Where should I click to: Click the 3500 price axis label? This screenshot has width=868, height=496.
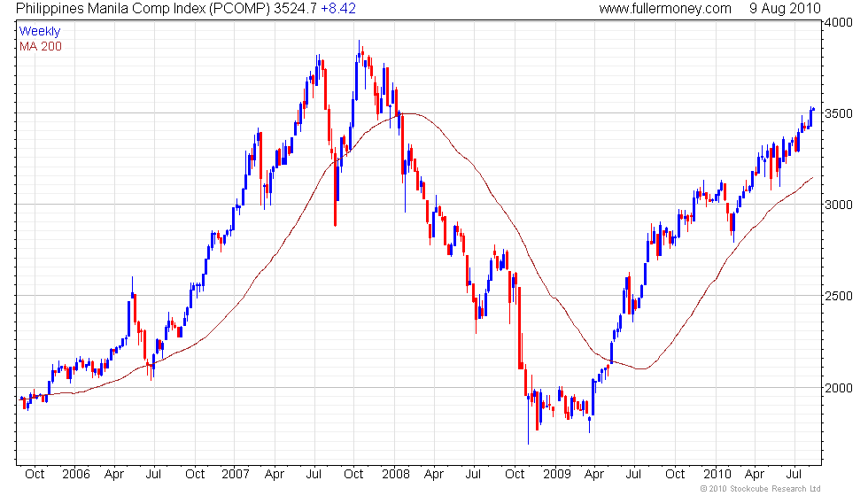click(840, 113)
